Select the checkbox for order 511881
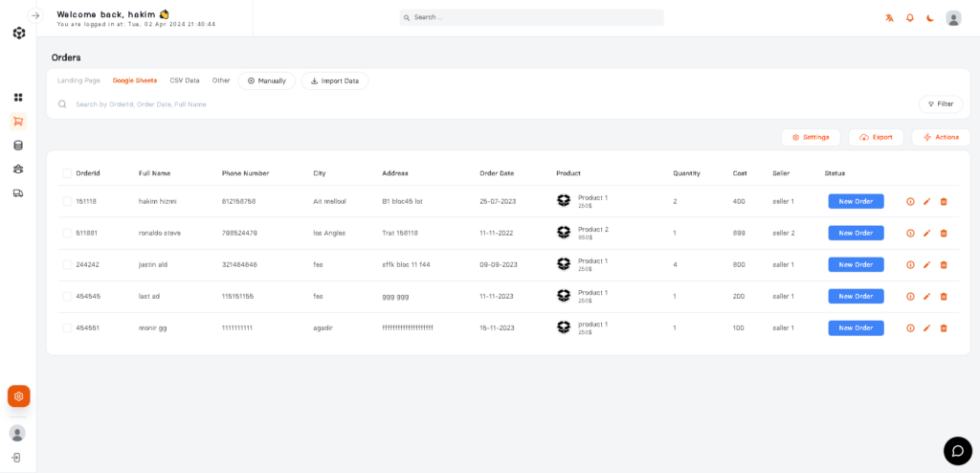The width and height of the screenshot is (980, 473). [67, 233]
